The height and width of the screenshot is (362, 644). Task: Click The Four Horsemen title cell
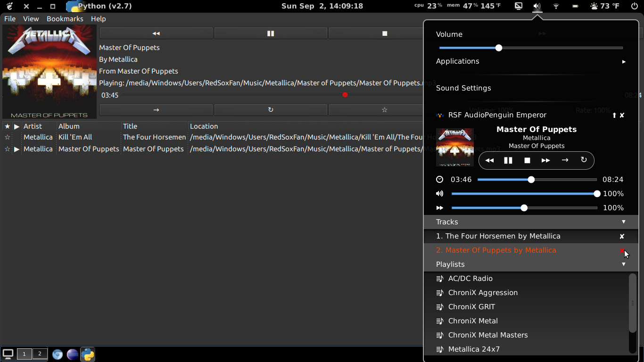pyautogui.click(x=155, y=137)
